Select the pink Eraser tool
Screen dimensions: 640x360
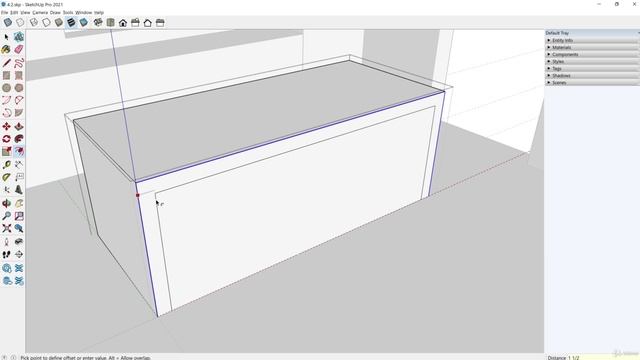(x=19, y=49)
